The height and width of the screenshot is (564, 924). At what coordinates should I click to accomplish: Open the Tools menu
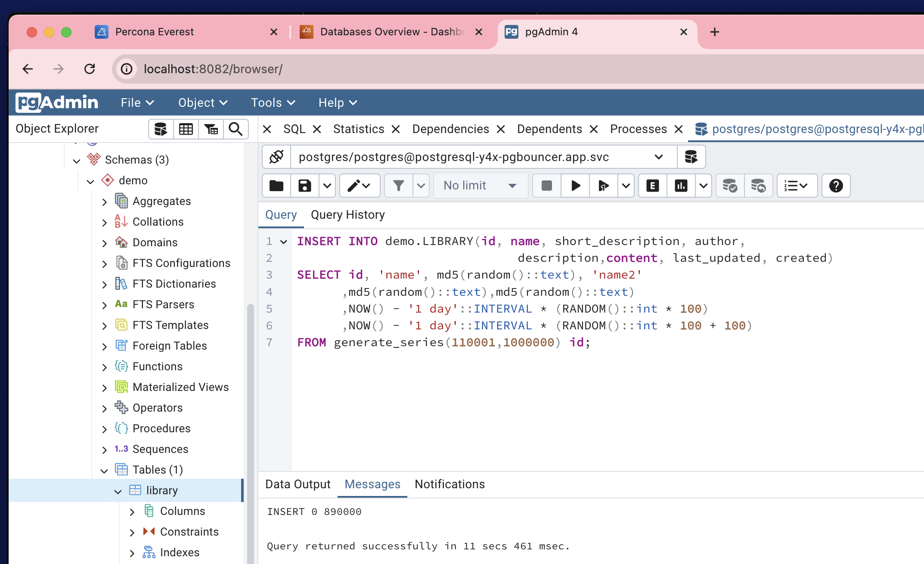(x=273, y=103)
